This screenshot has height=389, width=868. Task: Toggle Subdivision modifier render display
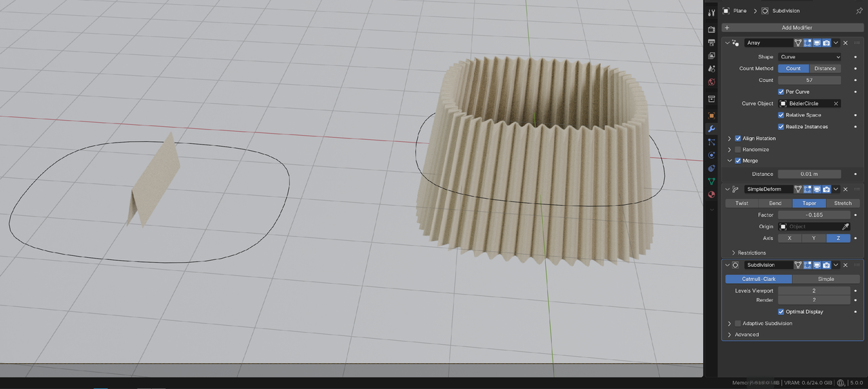point(827,265)
